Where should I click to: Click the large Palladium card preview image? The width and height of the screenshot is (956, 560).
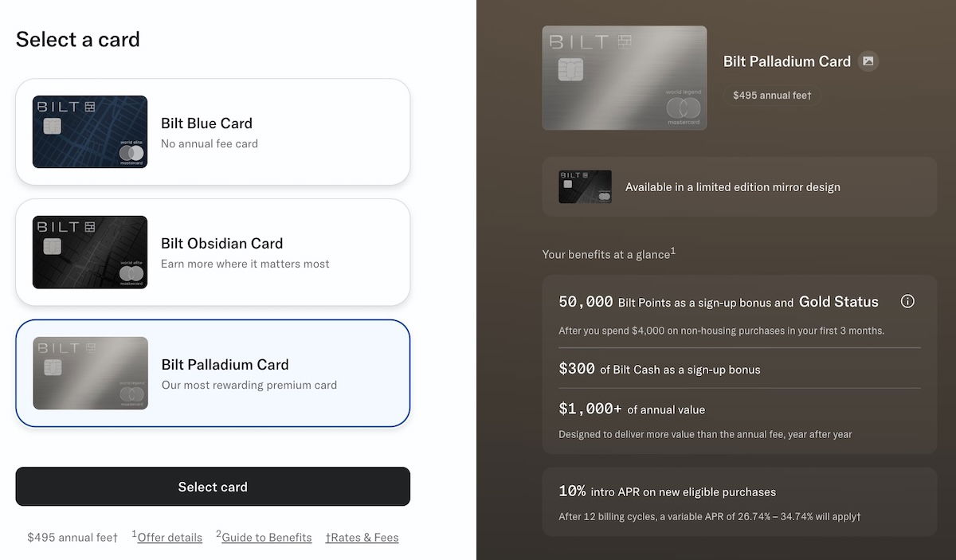[x=624, y=78]
